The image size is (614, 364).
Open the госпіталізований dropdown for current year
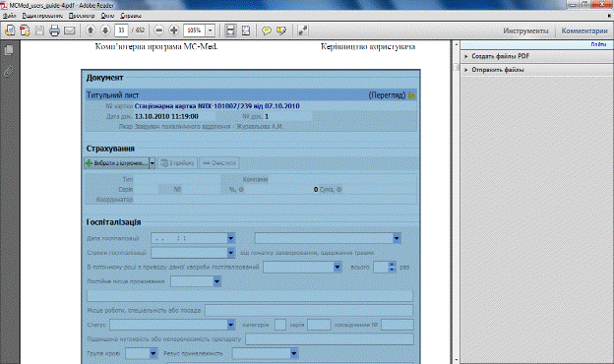click(x=338, y=268)
